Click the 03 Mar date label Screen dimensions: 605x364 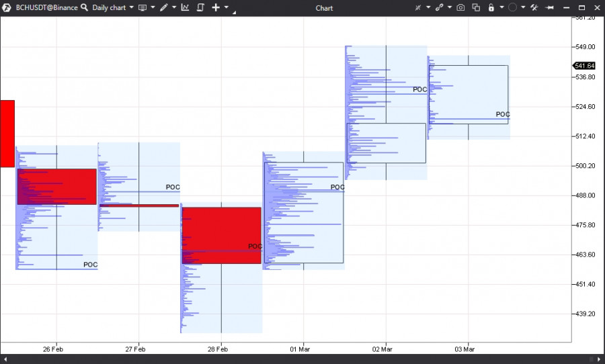465,349
